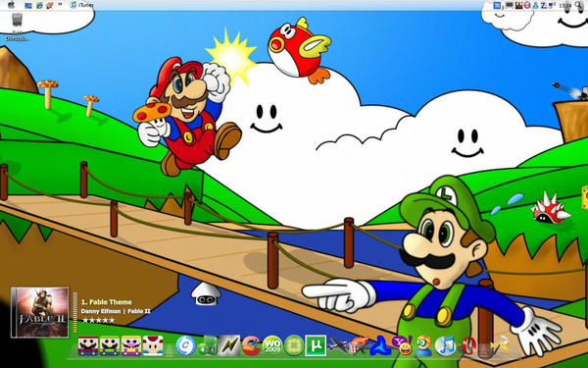Open Yahoo Messenger from the dock
The height and width of the screenshot is (368, 588).
(402, 345)
